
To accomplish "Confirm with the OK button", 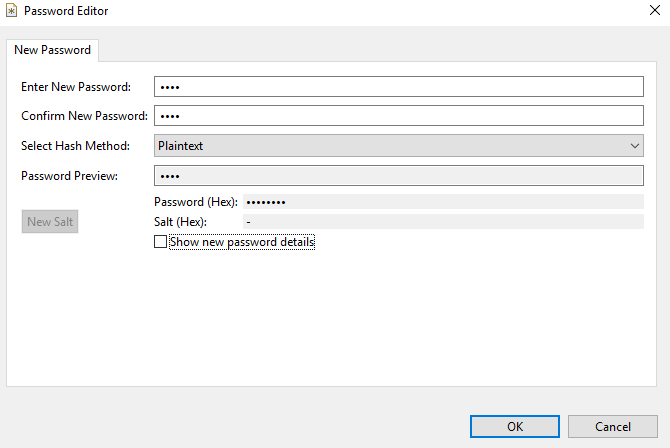I will [515, 427].
